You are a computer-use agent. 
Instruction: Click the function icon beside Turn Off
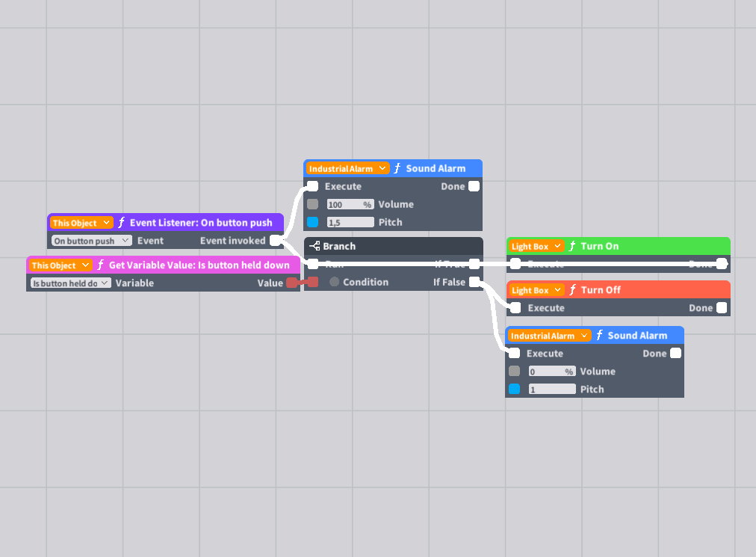point(573,289)
